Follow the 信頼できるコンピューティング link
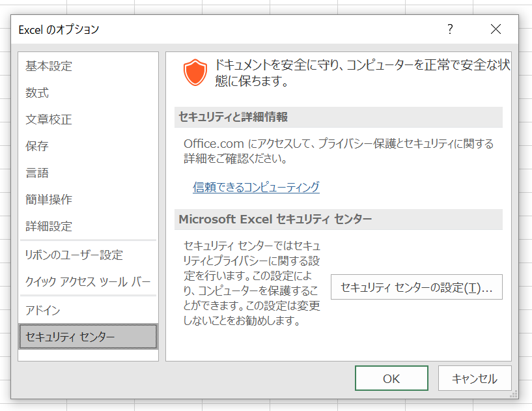Screen dimensions: 532x411 256,187
